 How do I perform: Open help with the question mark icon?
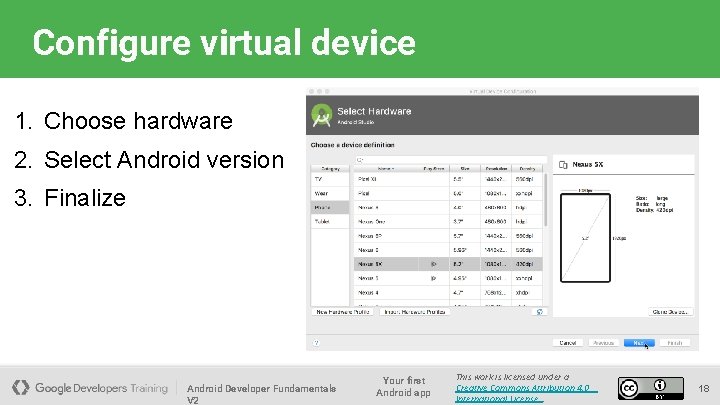316,343
